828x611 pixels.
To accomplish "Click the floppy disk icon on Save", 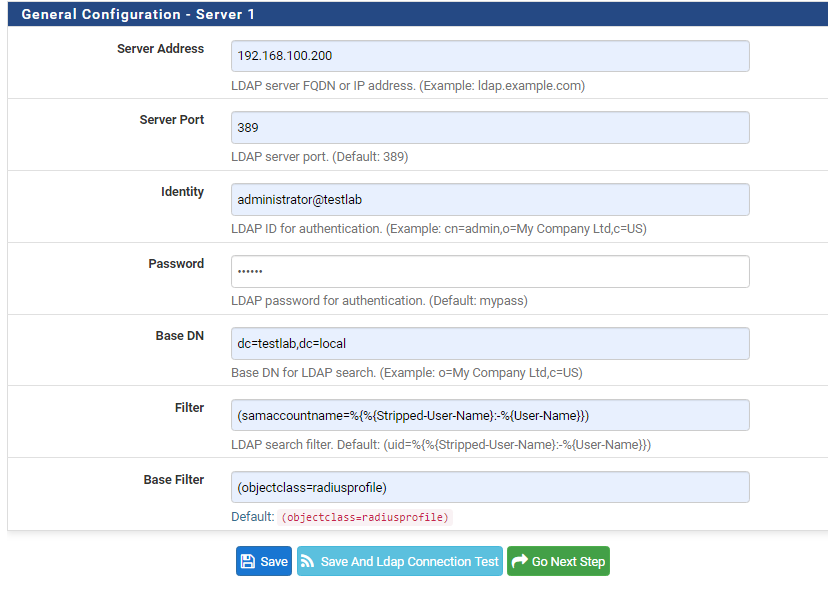I will [x=248, y=561].
